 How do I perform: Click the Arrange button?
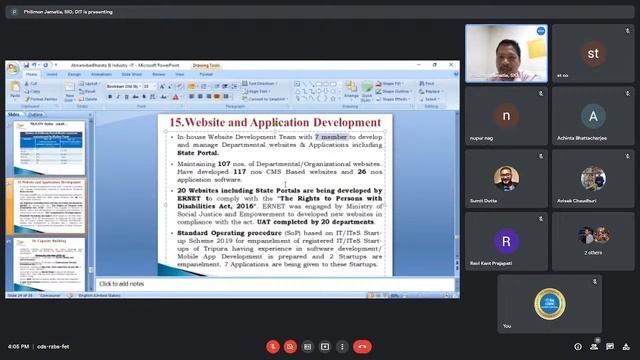click(x=351, y=91)
